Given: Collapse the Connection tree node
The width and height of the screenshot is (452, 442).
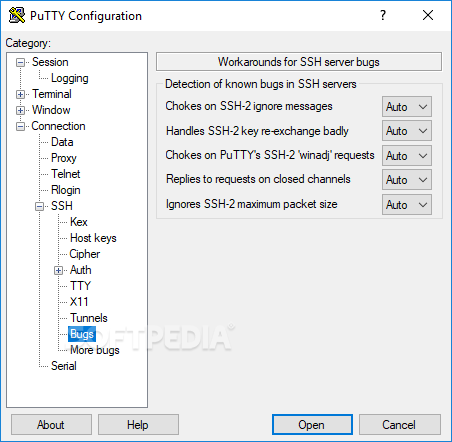Looking at the screenshot, I should 21,126.
